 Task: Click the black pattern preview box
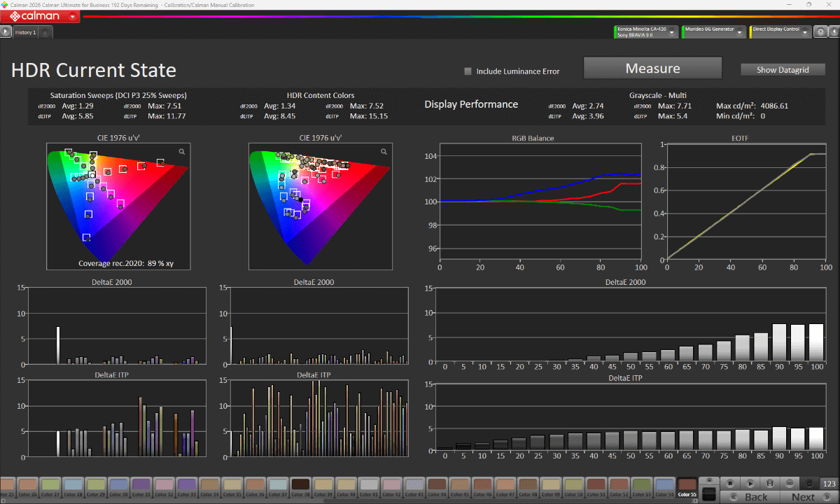coord(709,494)
